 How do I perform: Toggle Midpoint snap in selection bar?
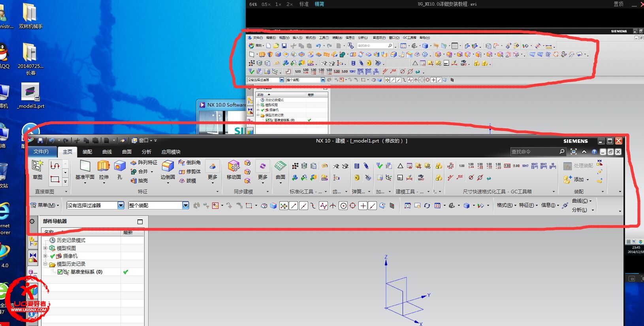303,206
